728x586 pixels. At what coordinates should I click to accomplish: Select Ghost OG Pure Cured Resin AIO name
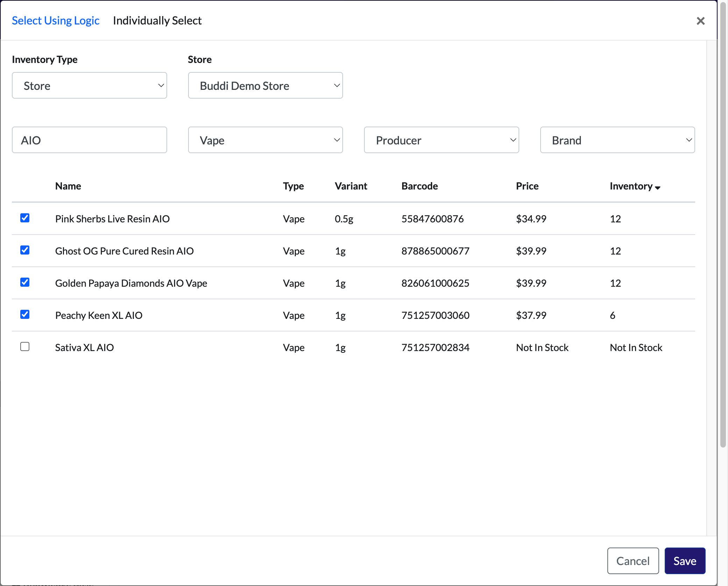point(124,251)
